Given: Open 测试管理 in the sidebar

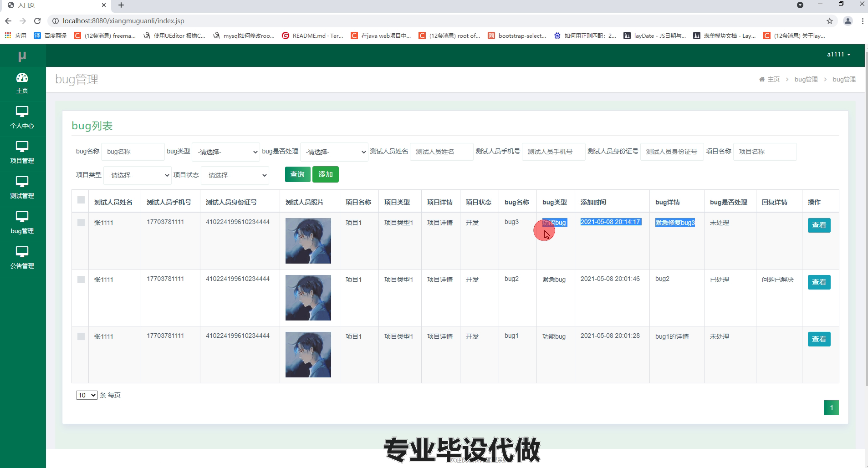Looking at the screenshot, I should pyautogui.click(x=22, y=188).
